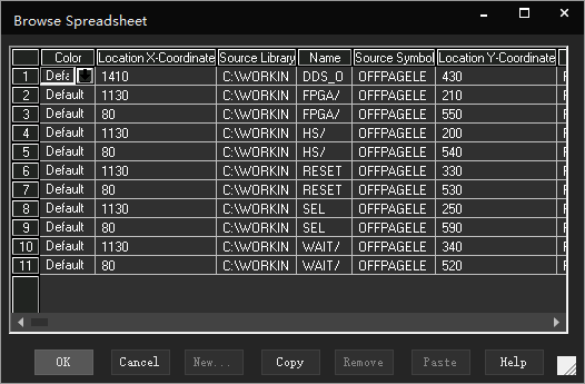Click the Name cell FPGA/ in row 3
This screenshot has width=585, height=384.
[325, 114]
